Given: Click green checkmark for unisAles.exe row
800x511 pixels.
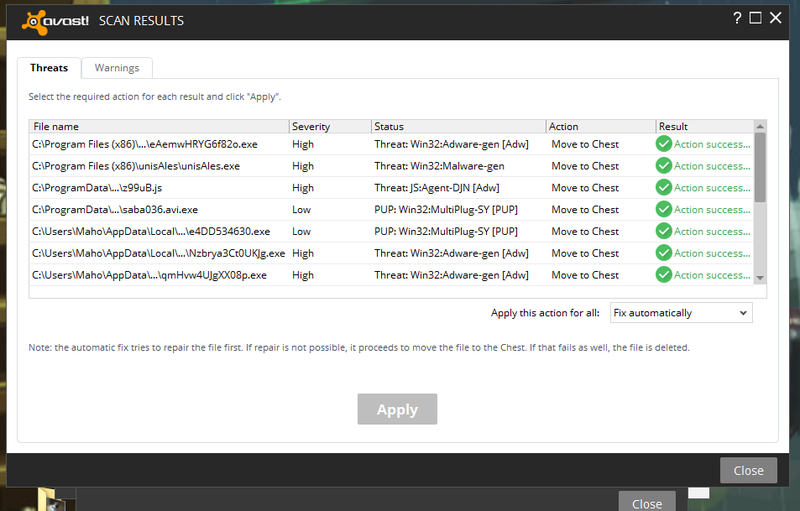Looking at the screenshot, I should coord(663,166).
